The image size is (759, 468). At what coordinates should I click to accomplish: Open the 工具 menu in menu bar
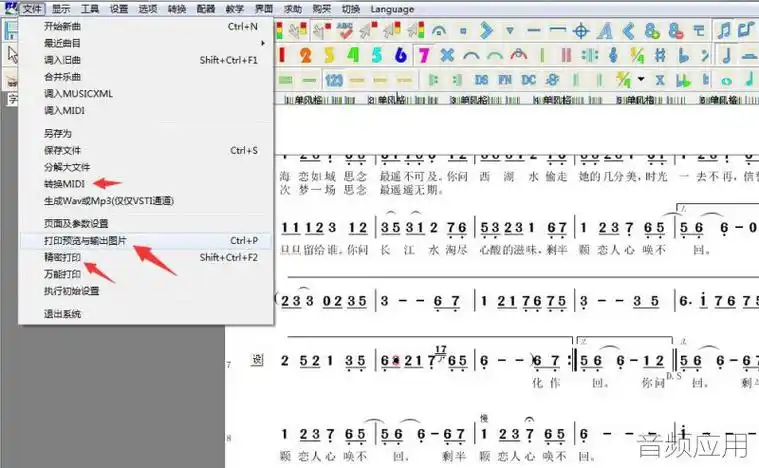tap(90, 8)
